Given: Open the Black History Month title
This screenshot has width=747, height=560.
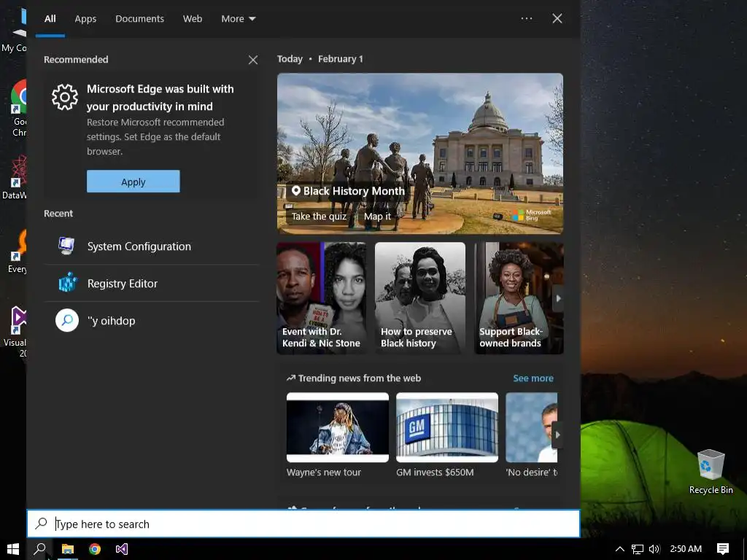Looking at the screenshot, I should point(354,191).
